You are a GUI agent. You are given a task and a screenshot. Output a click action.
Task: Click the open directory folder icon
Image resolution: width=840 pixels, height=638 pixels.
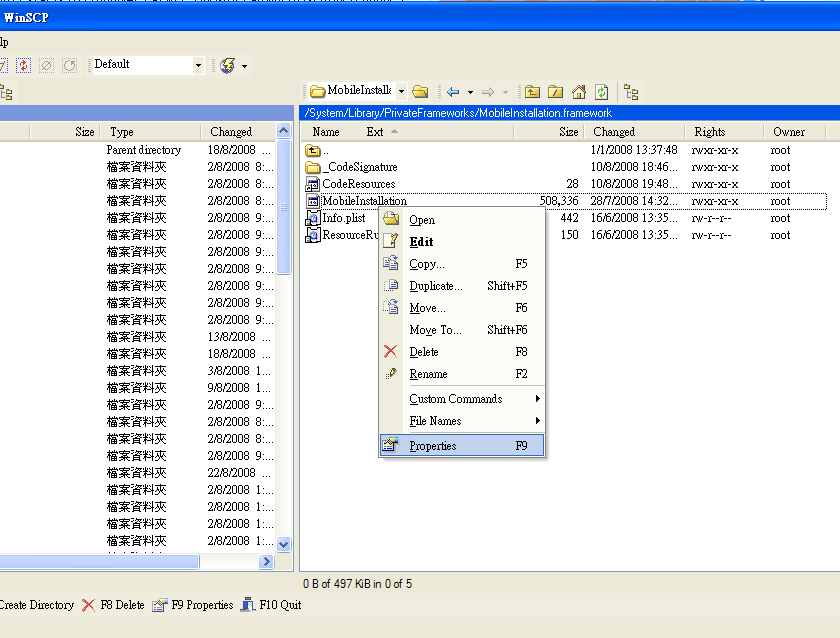(x=421, y=91)
